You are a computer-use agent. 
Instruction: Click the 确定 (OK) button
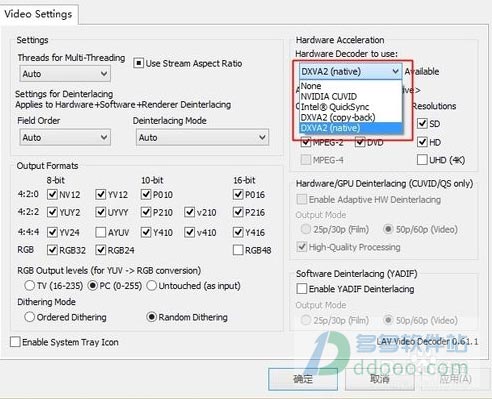tap(303, 379)
